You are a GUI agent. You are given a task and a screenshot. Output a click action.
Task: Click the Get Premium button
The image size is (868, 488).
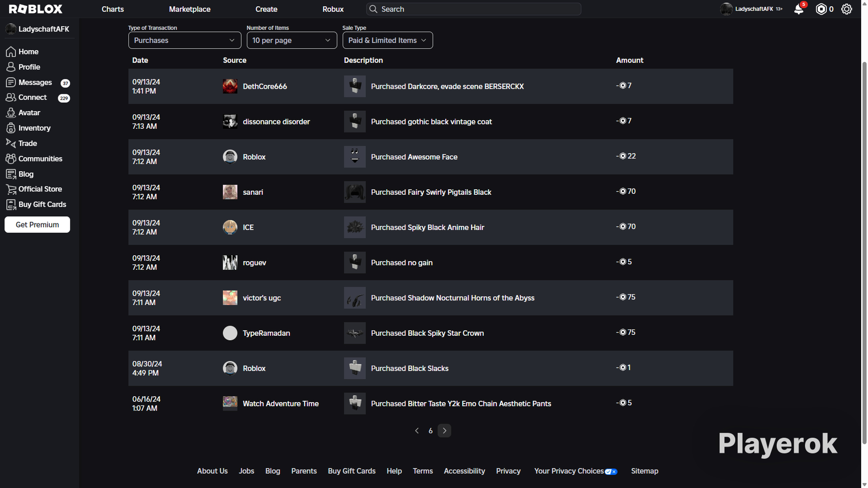pyautogui.click(x=37, y=224)
